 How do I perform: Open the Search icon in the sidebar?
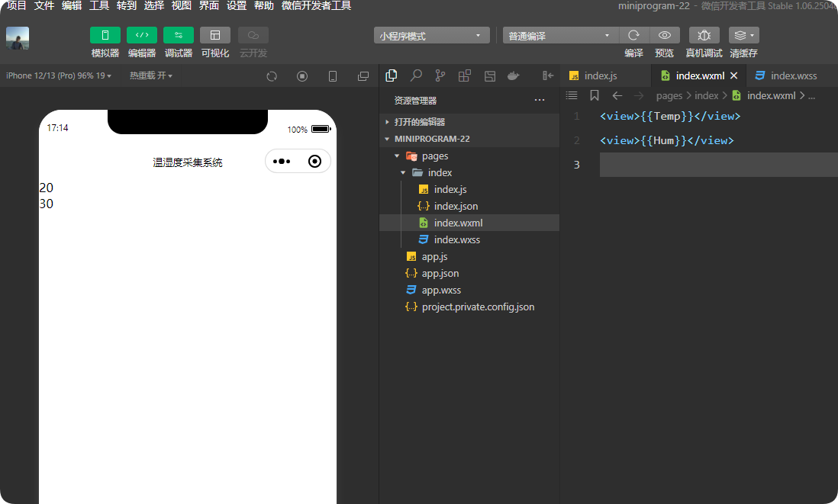pyautogui.click(x=416, y=75)
